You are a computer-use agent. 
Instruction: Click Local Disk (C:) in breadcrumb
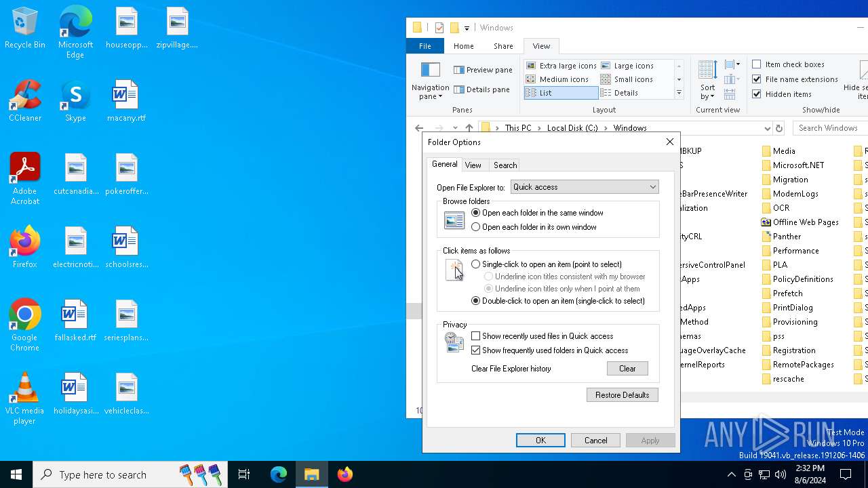coord(572,128)
